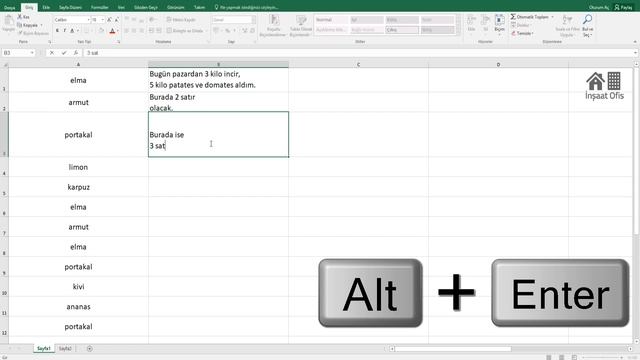Click the Temizle (clear) eraser button
The image size is (640, 360).
(522, 33)
